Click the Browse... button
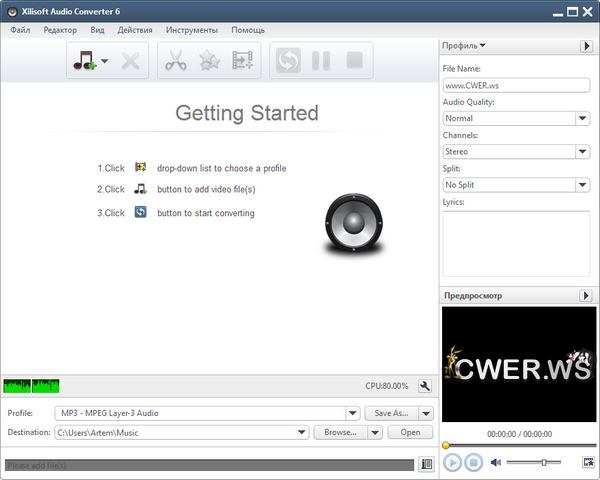Screen dimensions: 600x480 coord(340,432)
